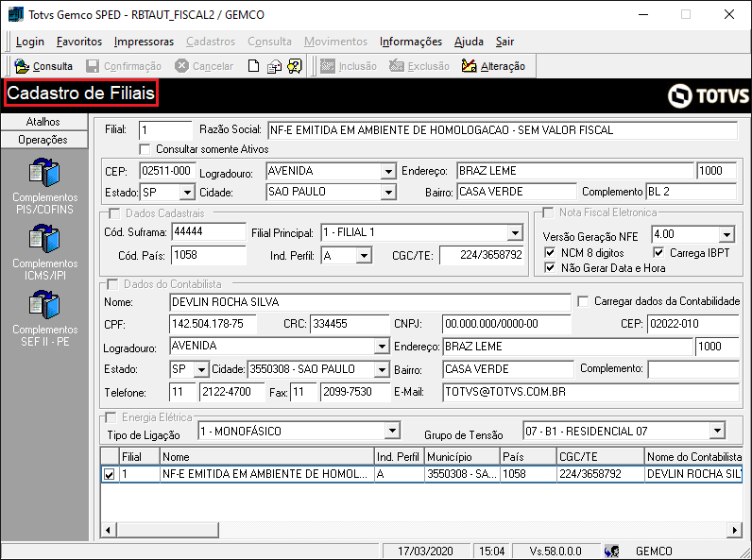
Task: Uncheck Carrega IBPT checkbox
Action: 659,252
